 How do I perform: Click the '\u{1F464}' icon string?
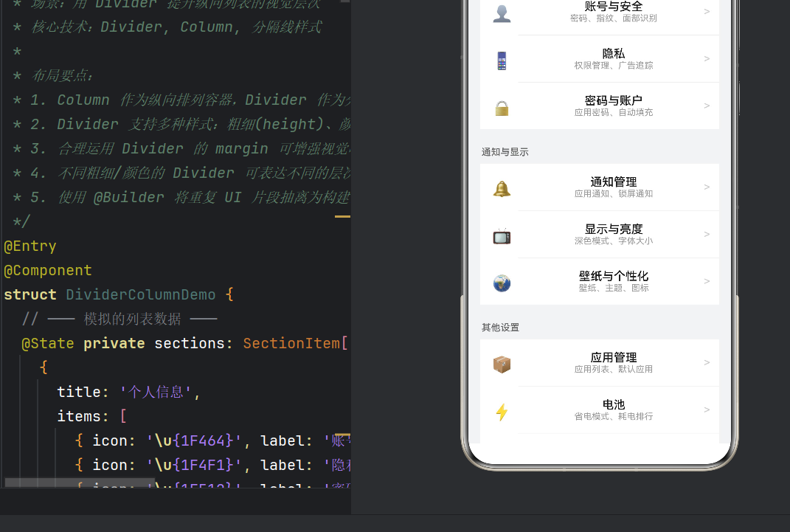point(194,441)
